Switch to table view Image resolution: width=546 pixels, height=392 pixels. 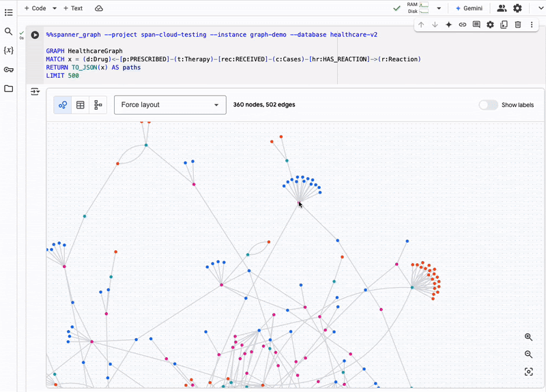[81, 105]
